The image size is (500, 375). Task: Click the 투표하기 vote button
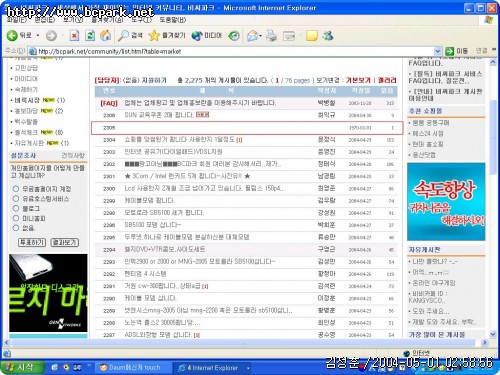pyautogui.click(x=32, y=242)
